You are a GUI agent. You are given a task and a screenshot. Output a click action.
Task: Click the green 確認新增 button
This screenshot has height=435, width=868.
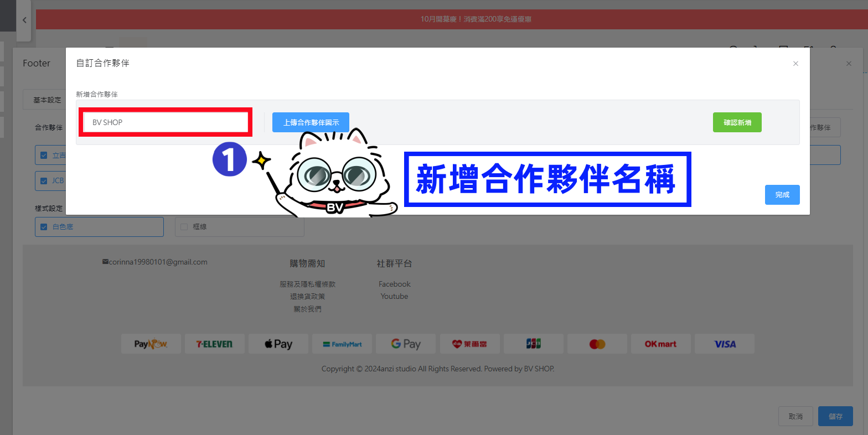pyautogui.click(x=737, y=122)
